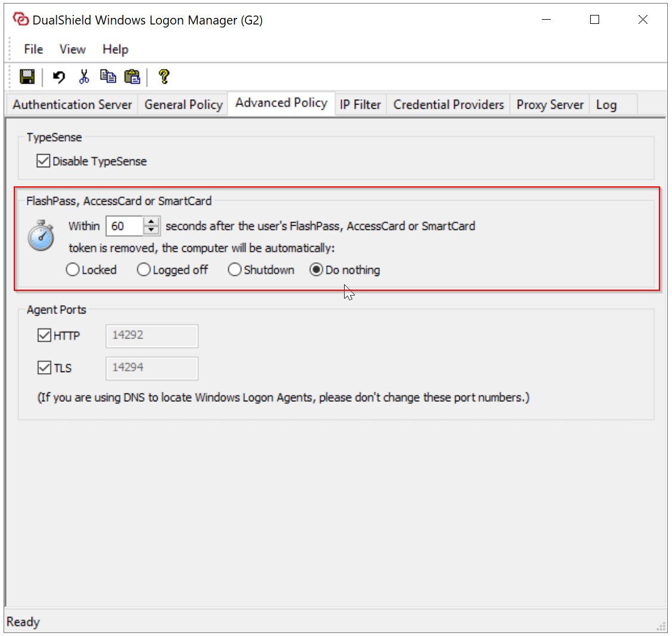
Task: Click the stopwatch timer icon
Action: pyautogui.click(x=41, y=236)
